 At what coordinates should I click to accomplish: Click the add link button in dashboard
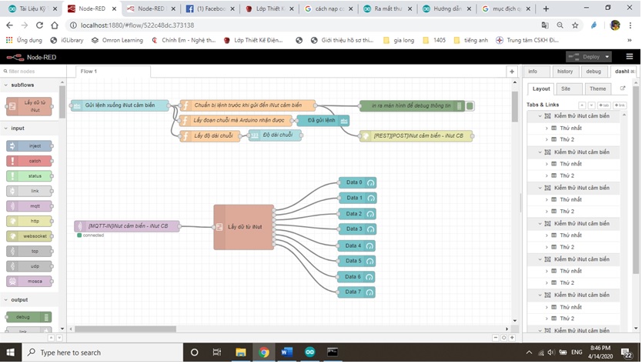coord(619,105)
